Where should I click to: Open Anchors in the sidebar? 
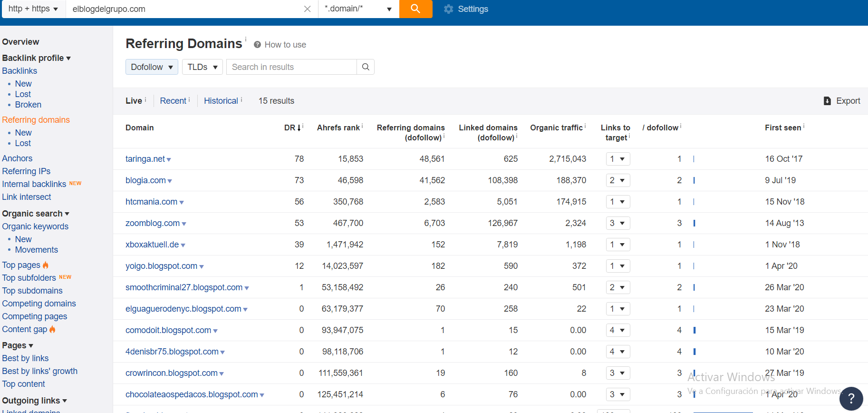pyautogui.click(x=17, y=158)
